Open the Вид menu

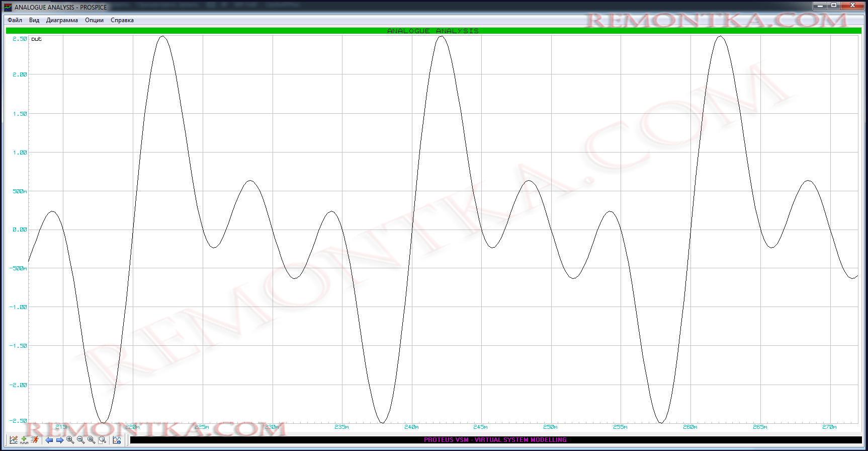pos(34,20)
